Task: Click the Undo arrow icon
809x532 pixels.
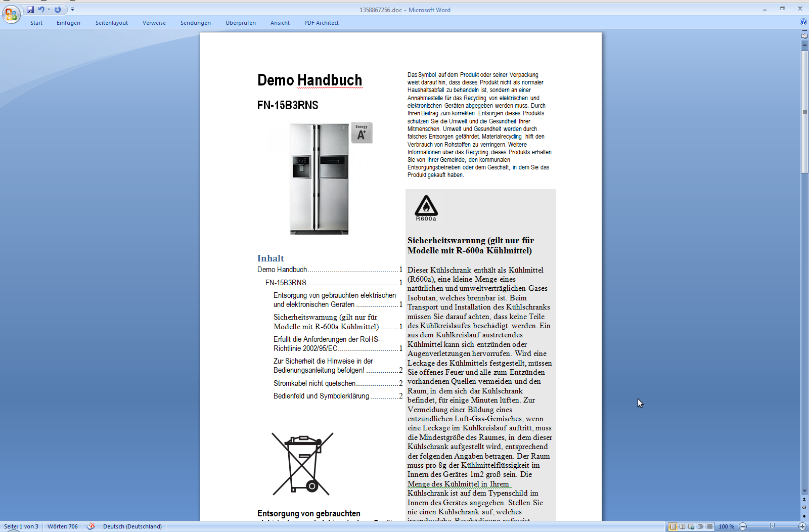Action: coord(41,10)
